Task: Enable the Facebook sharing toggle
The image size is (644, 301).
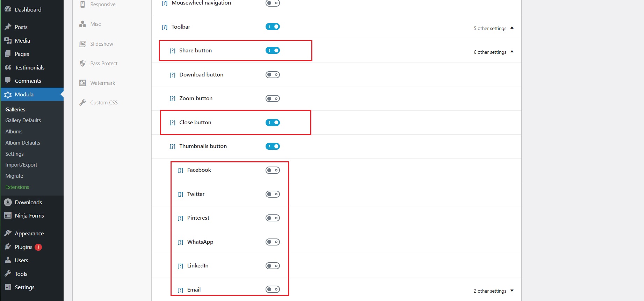Action: pos(273,170)
